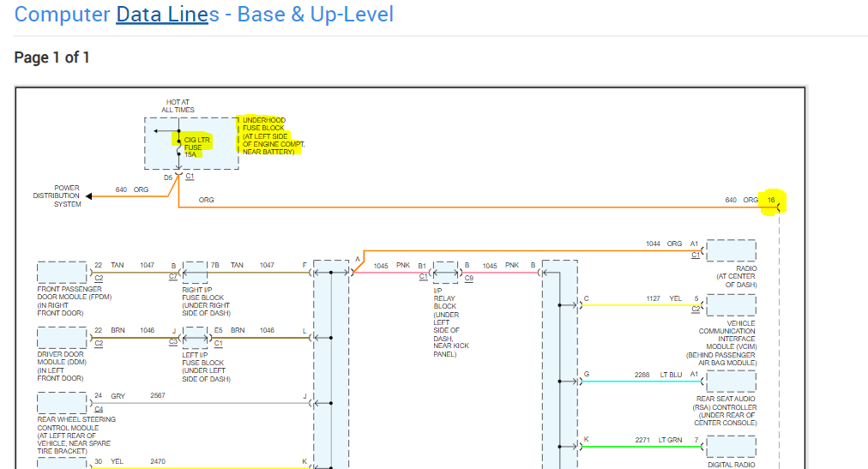The width and height of the screenshot is (868, 469).
Task: Click the Hot At All Times label
Action: pos(178,106)
